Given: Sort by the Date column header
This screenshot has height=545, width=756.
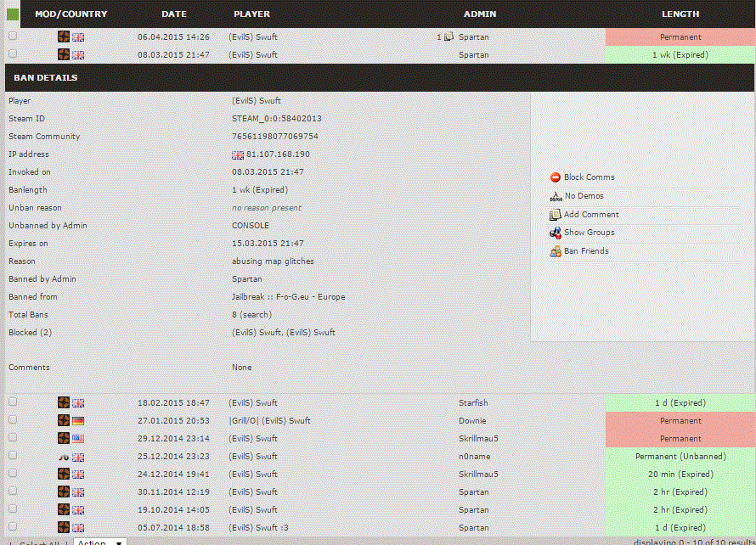Looking at the screenshot, I should (173, 14).
